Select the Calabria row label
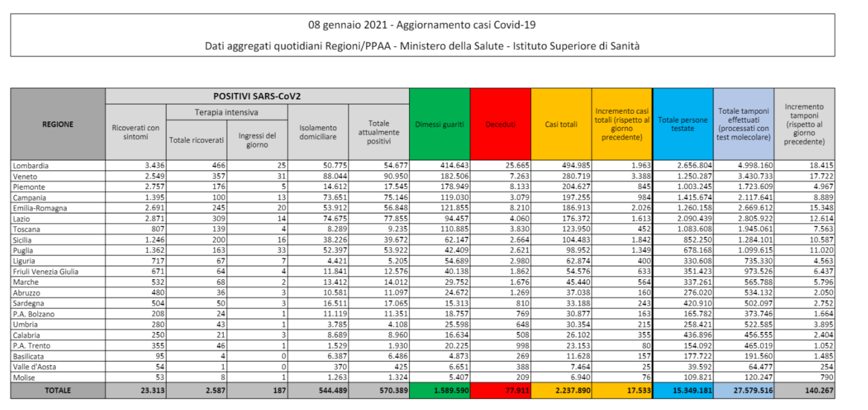Image resolution: width=868 pixels, height=410 pixels. (26, 335)
